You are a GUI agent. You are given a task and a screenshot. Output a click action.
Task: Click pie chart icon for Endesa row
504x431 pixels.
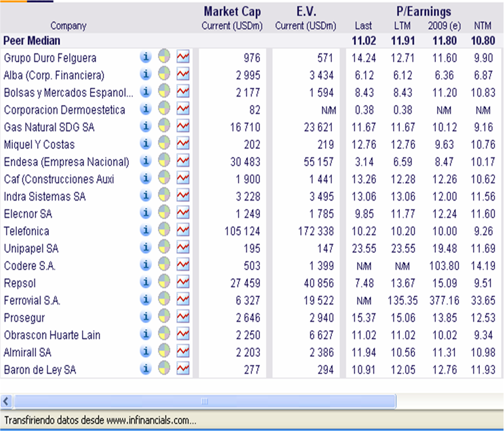point(164,161)
